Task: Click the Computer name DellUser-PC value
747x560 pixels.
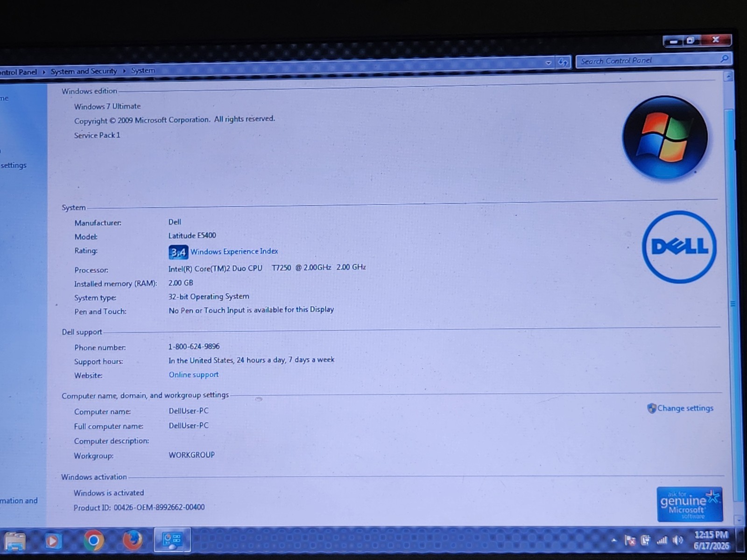Action: tap(189, 411)
